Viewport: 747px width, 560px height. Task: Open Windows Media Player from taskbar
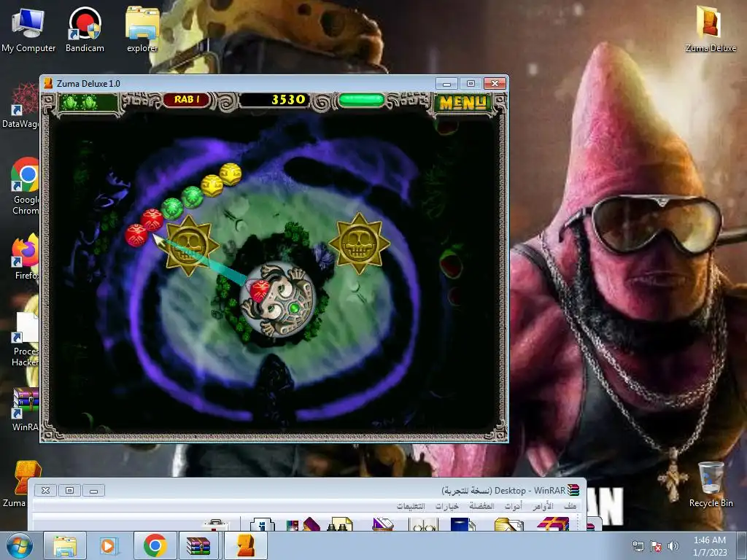tap(108, 545)
